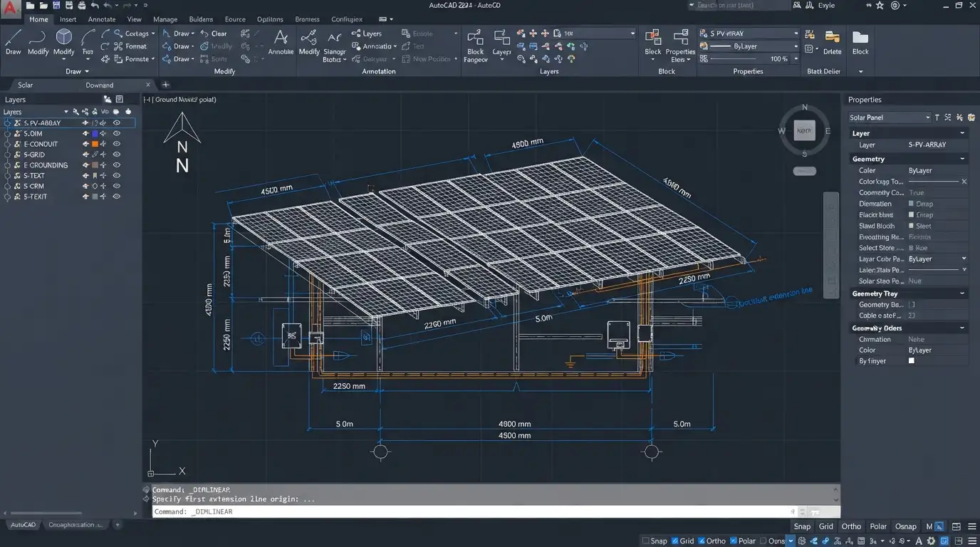Switch to the Insert ribbon tab
Screen dimensions: 980x547
(68, 19)
